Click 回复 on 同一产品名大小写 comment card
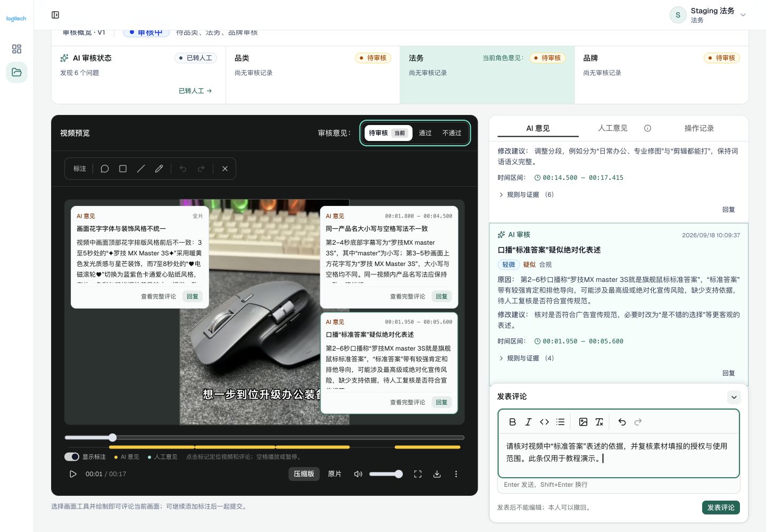The height and width of the screenshot is (532, 766). tap(442, 296)
